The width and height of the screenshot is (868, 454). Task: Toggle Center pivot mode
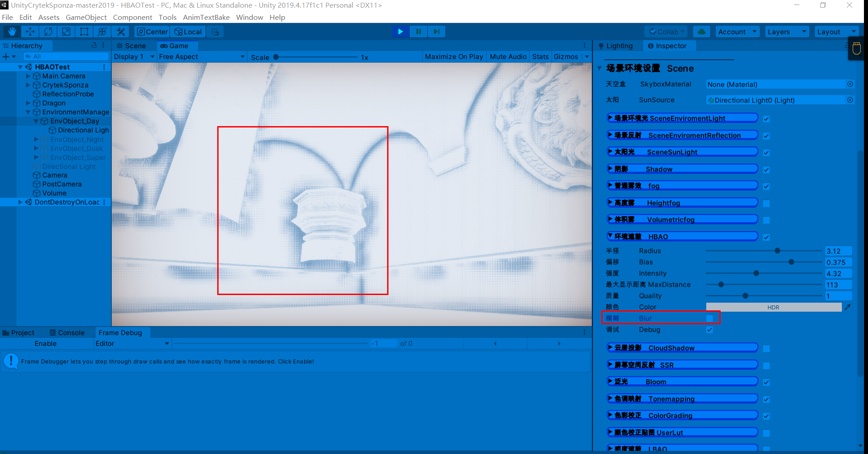tap(152, 32)
